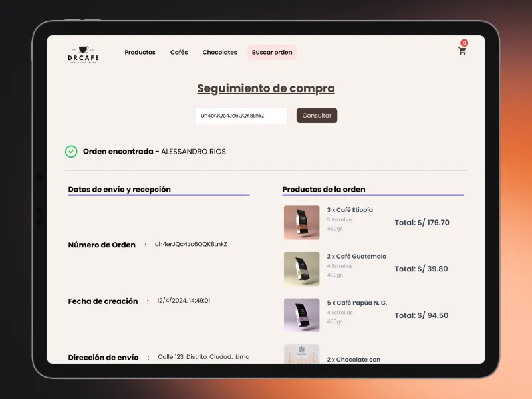
Task: Click the Café Etiopía product thumbnail
Action: tap(301, 223)
